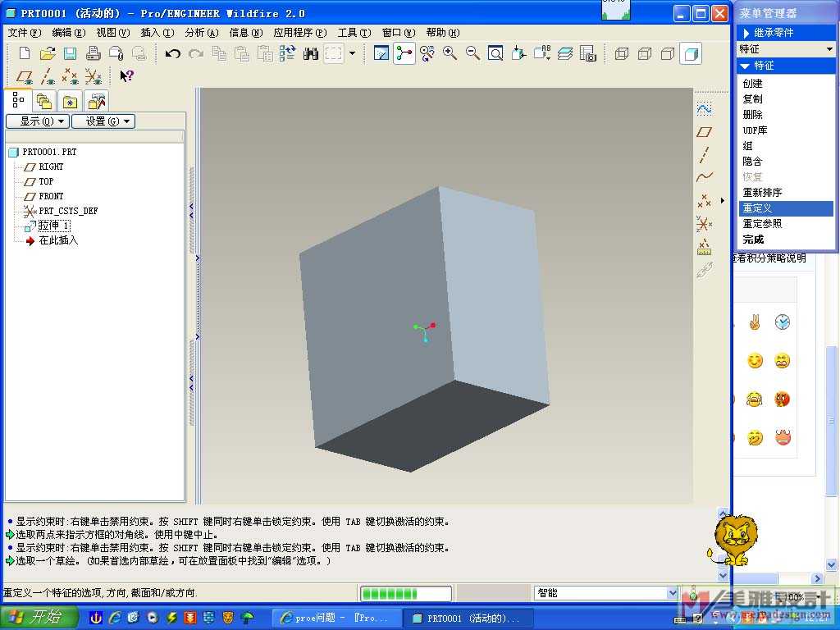Enable shaded display mode cube icon
This screenshot has height=630, width=840.
point(692,54)
